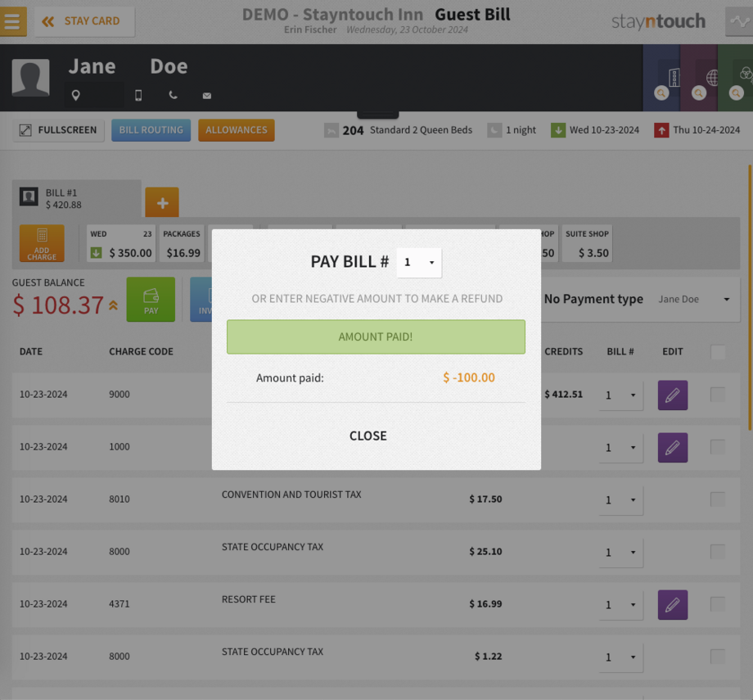Click Jane Doe's guest avatar
The image size is (753, 700).
pyautogui.click(x=31, y=78)
